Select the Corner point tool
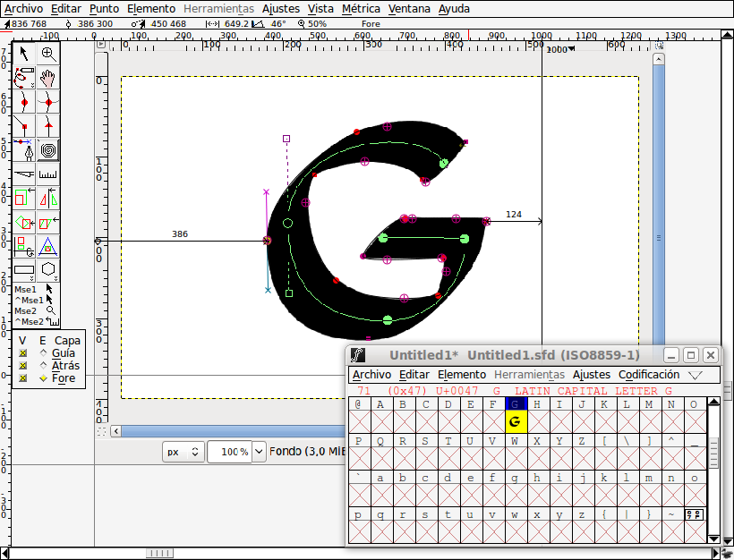This screenshot has width=734, height=560. click(24, 126)
